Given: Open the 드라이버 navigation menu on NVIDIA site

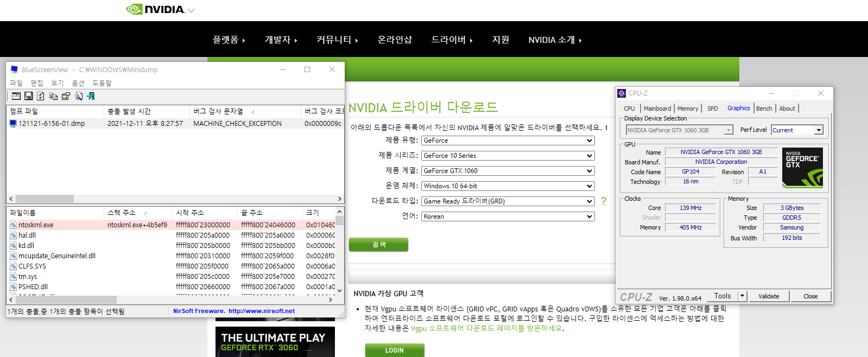Looking at the screenshot, I should pos(452,40).
